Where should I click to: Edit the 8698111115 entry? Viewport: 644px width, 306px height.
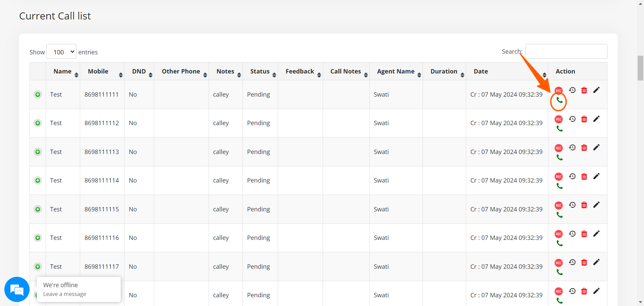[596, 205]
